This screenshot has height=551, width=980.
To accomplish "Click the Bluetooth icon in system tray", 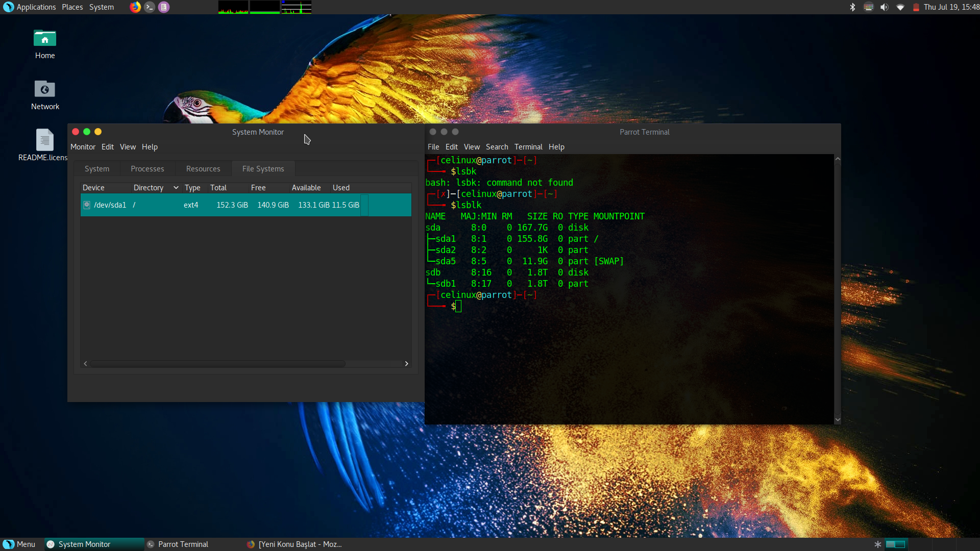I will pyautogui.click(x=851, y=7).
